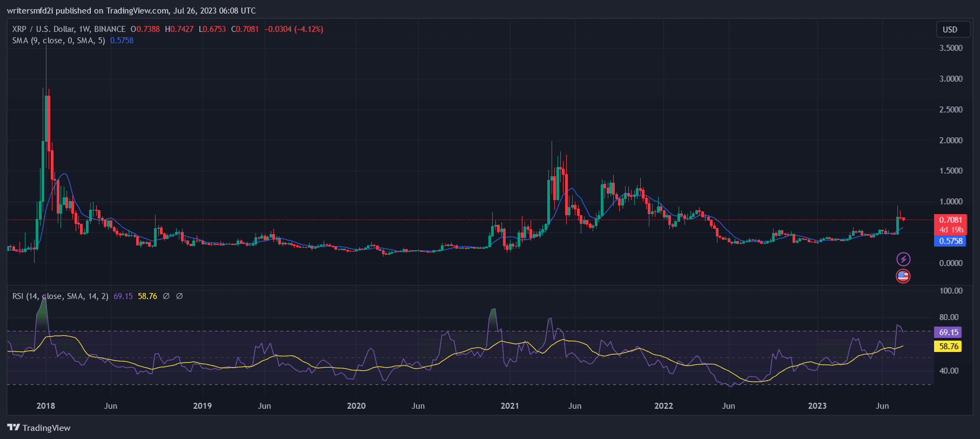Click the 2018 marker on time axis
980x439 pixels.
coord(45,406)
